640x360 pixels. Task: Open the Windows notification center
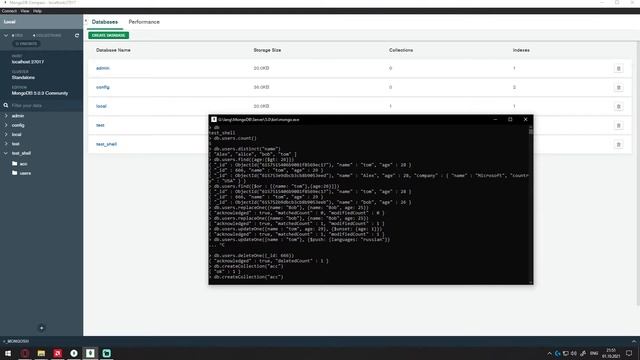click(x=629, y=353)
